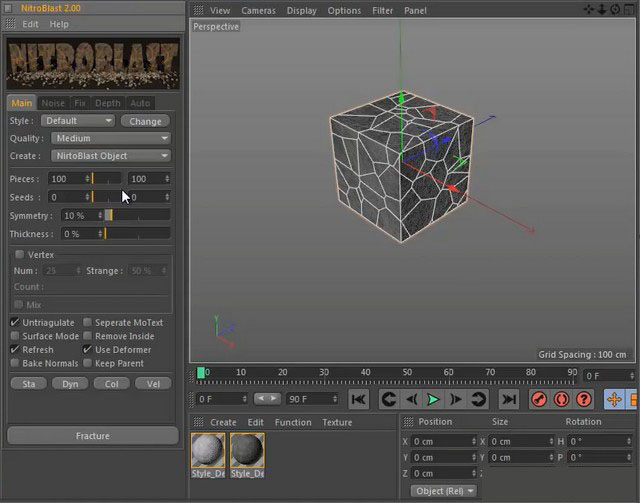
Task: Switch to the Noise tab
Action: tap(53, 103)
